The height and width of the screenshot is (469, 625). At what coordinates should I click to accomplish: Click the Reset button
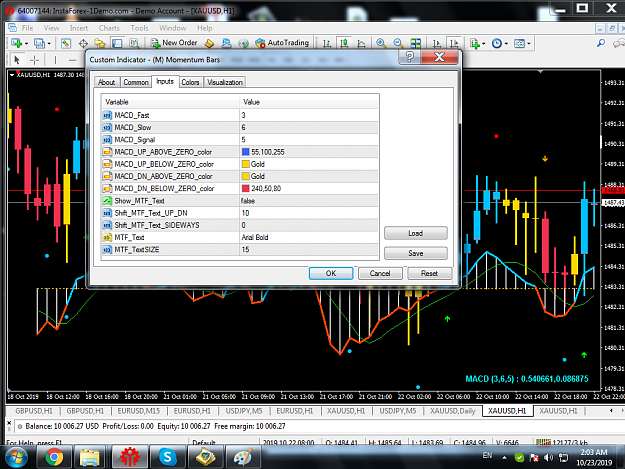click(429, 273)
